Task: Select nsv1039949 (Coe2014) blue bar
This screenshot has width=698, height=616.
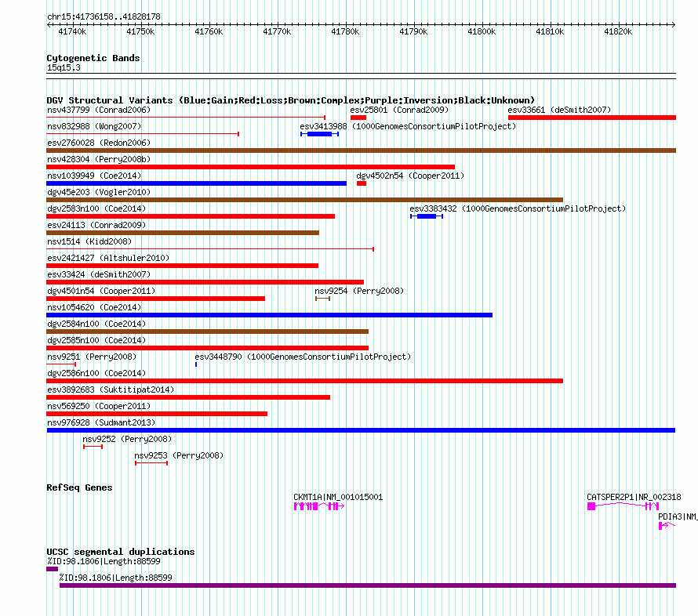Action: (x=196, y=183)
